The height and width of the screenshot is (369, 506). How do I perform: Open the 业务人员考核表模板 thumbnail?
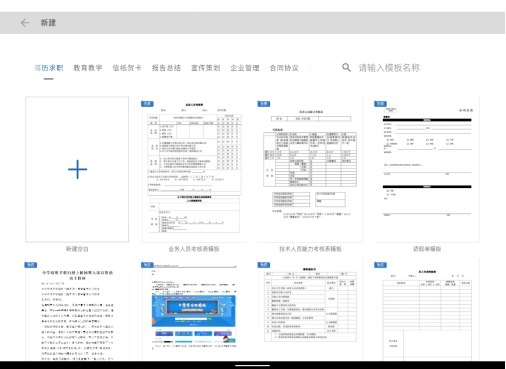(194, 169)
